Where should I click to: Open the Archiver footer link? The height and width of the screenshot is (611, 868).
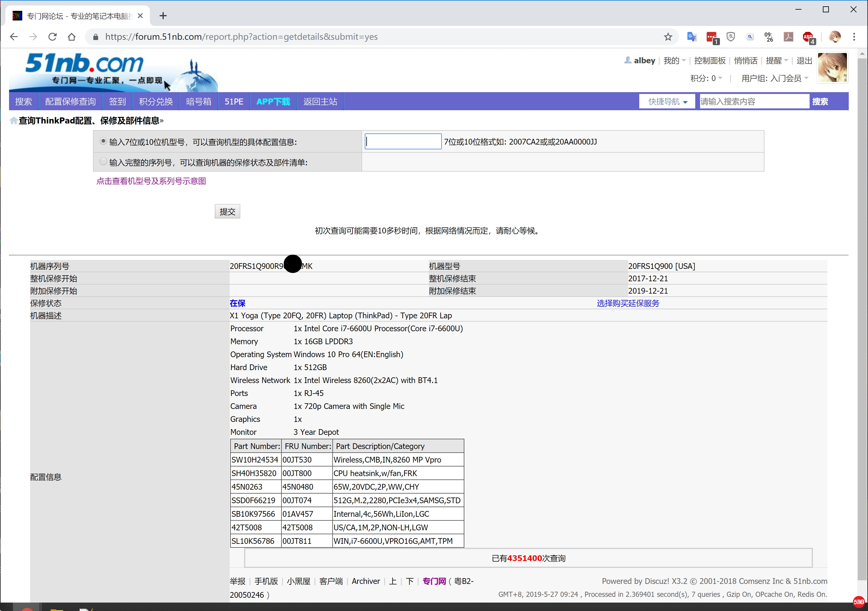[x=366, y=581]
